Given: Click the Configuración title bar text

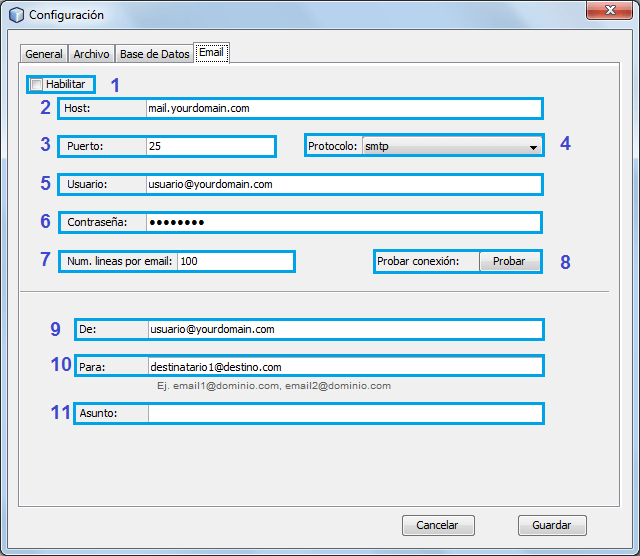Looking at the screenshot, I should (x=66, y=15).
